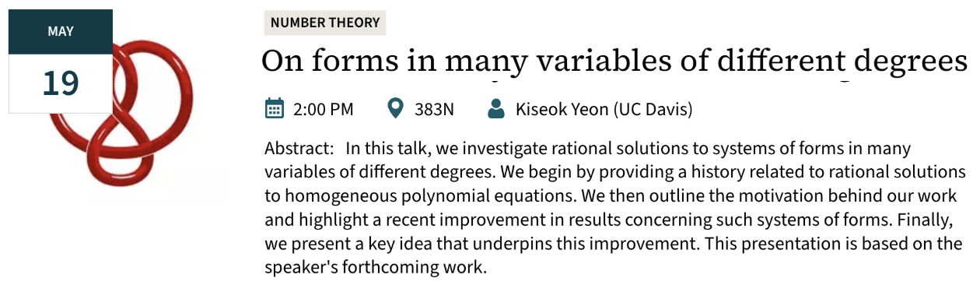Click the room label 383N
Screen dimensions: 980x285
pyautogui.click(x=434, y=110)
